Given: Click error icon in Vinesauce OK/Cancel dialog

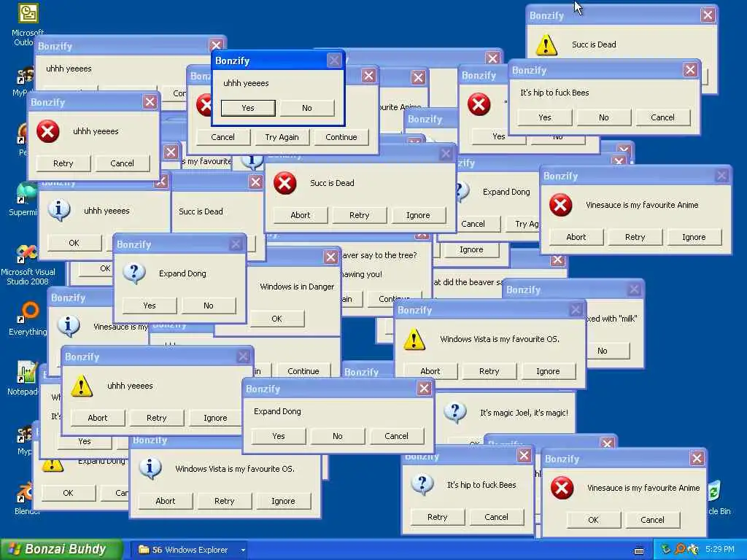Looking at the screenshot, I should click(x=562, y=488).
